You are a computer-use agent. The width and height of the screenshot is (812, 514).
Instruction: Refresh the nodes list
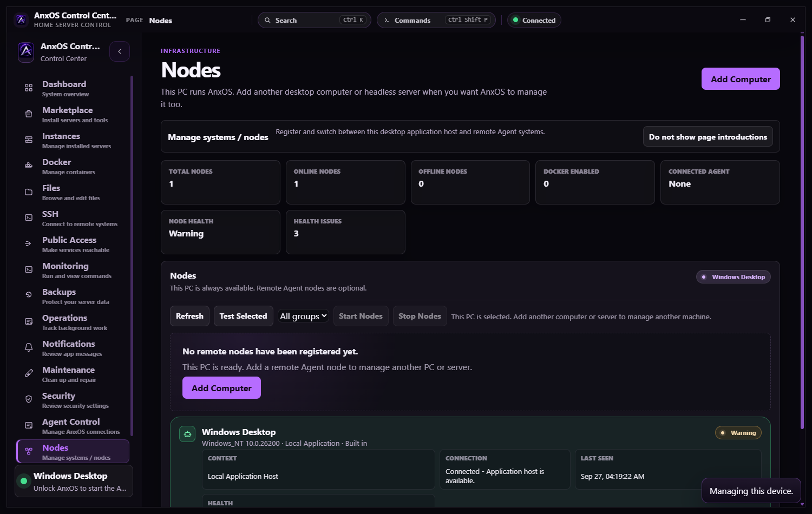pos(189,316)
